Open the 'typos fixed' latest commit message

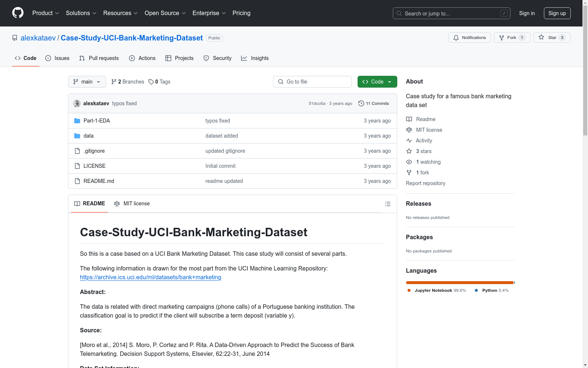pyautogui.click(x=125, y=103)
